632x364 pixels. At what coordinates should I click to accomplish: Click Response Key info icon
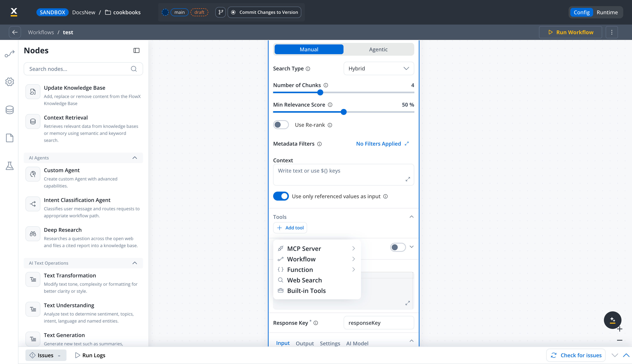pyautogui.click(x=316, y=323)
